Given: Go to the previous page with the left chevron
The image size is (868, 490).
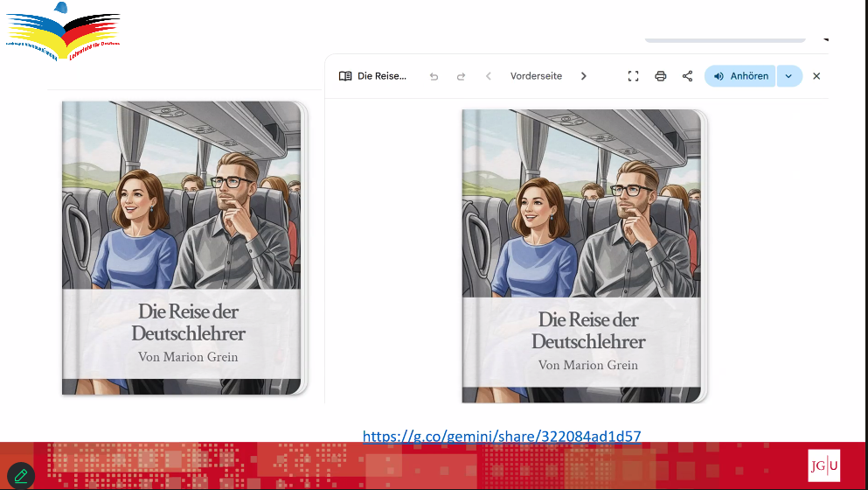Looking at the screenshot, I should (x=489, y=76).
